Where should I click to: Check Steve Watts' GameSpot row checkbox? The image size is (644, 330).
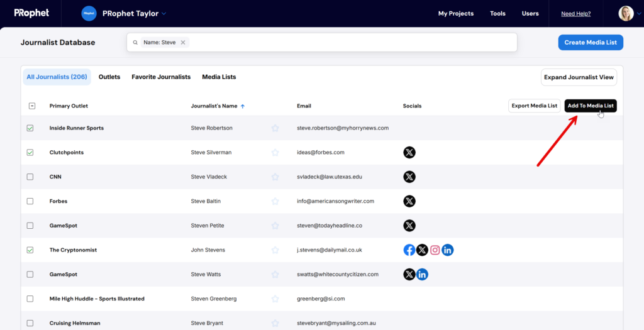tap(30, 274)
